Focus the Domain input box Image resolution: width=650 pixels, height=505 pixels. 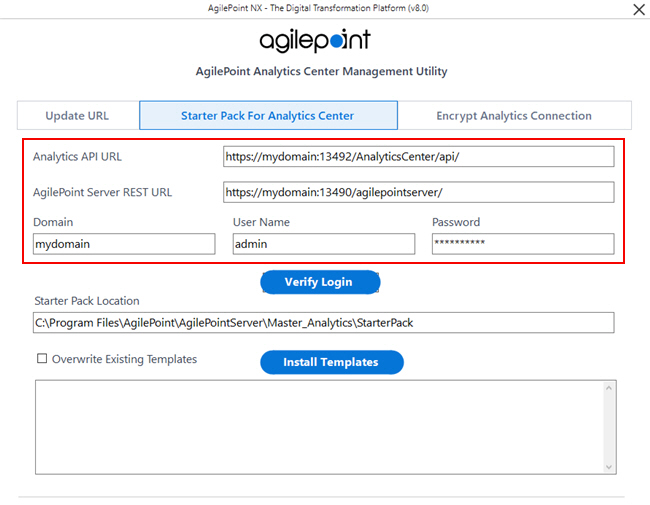[x=124, y=244]
